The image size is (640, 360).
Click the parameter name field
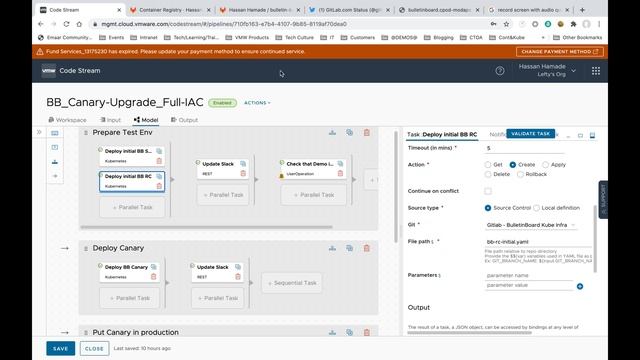[529, 276]
